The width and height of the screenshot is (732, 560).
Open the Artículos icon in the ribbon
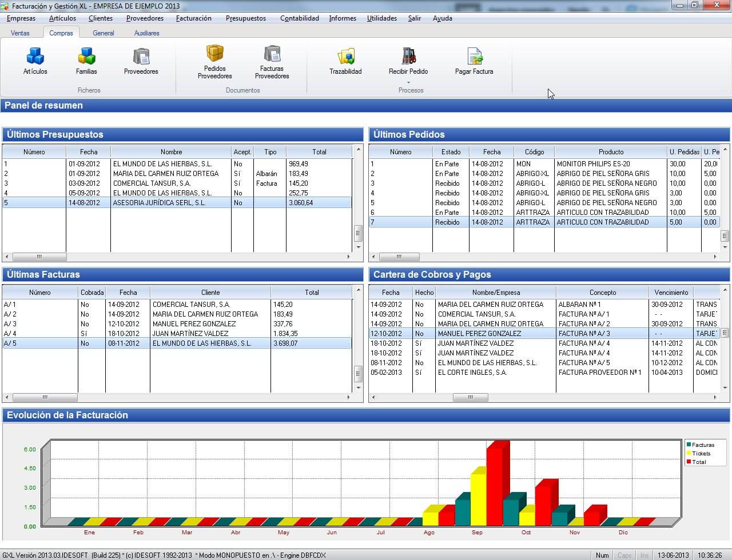[x=35, y=57]
